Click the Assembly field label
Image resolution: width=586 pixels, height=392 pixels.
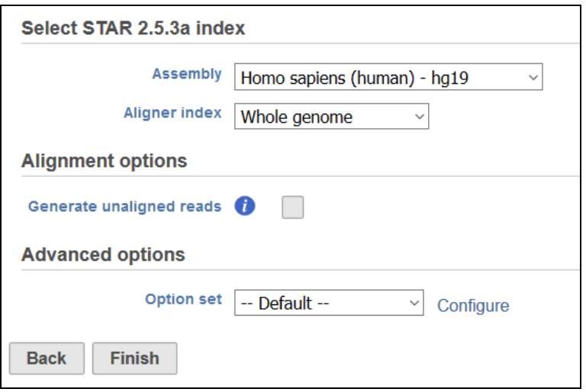tap(187, 74)
